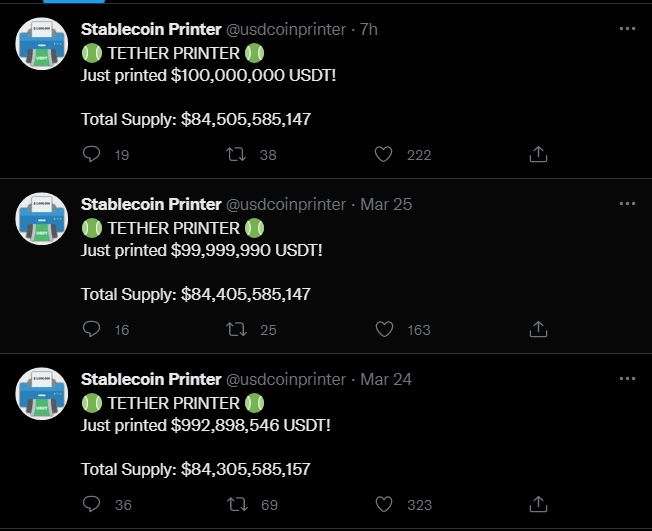652x531 pixels.
Task: Open @usdcoinprinter handle on Mar 25 tweet
Action: [286, 205]
